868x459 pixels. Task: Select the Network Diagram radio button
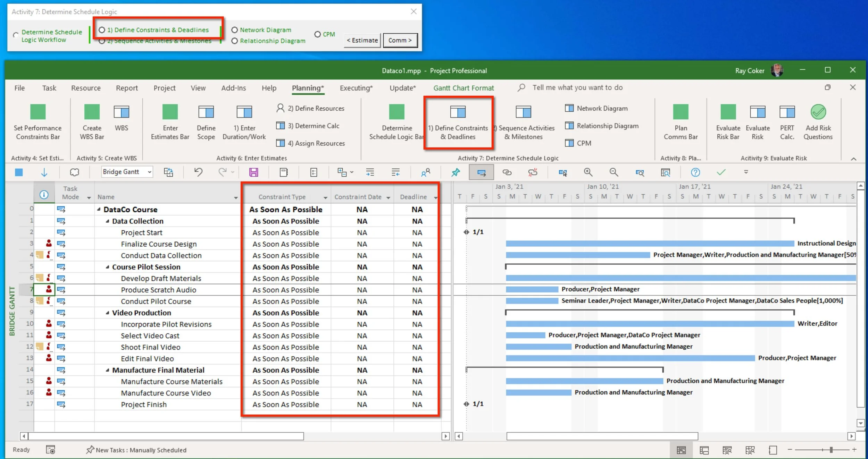pos(235,30)
